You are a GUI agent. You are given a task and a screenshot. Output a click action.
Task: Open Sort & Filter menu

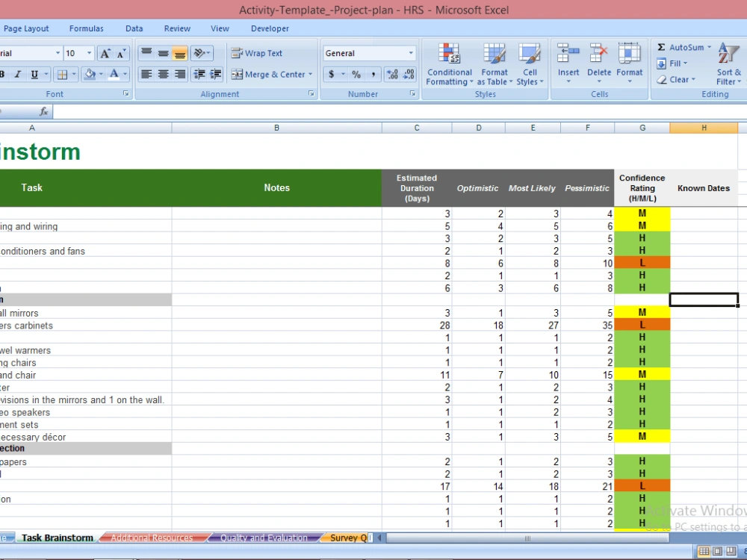[729, 64]
